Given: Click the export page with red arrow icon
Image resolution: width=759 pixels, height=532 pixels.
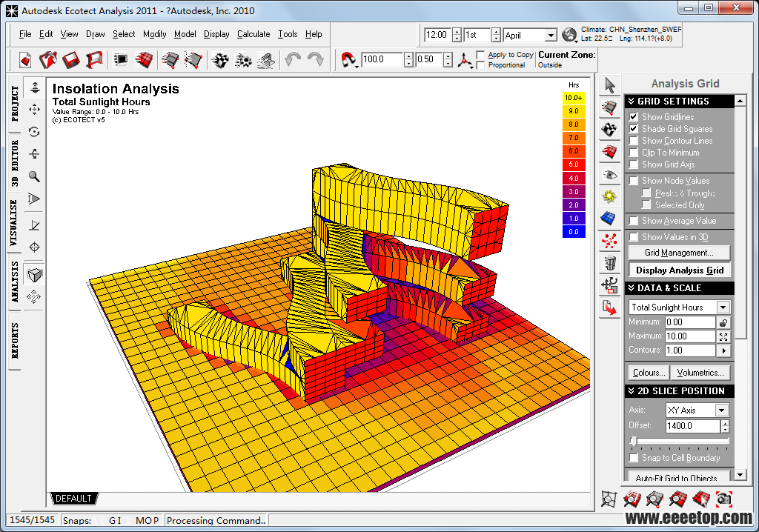Looking at the screenshot, I should (x=609, y=308).
